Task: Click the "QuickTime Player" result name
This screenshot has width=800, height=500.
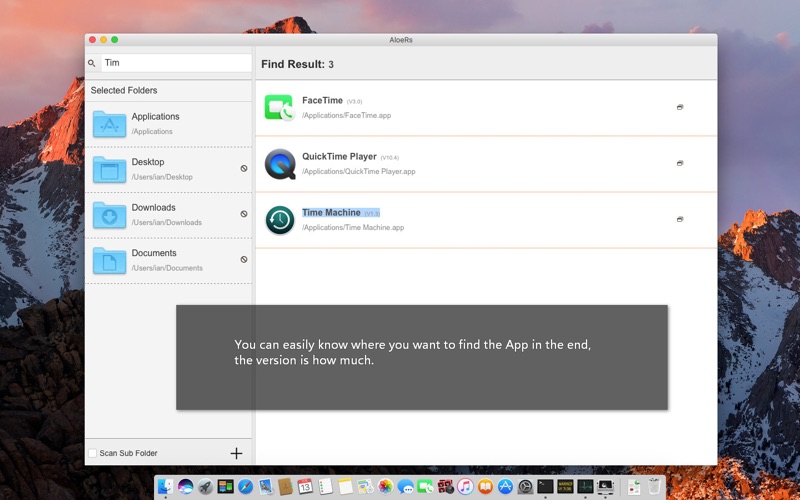Action: point(339,157)
